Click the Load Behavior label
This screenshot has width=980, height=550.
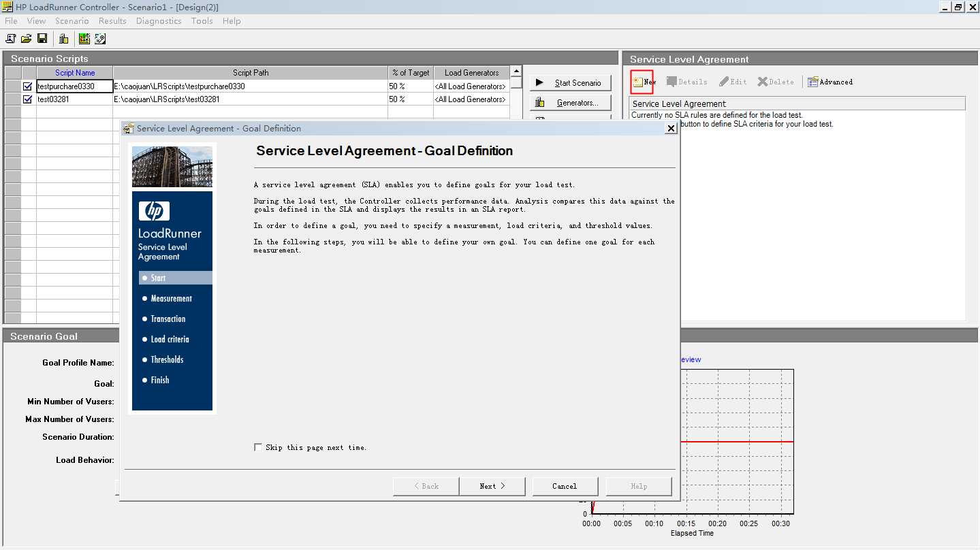[x=85, y=460]
